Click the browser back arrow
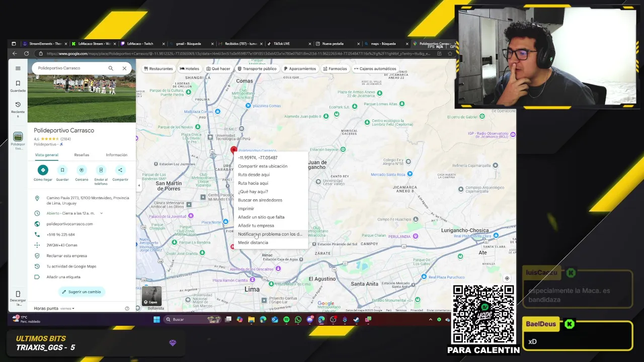Viewport: 644px width, 362px height. pos(15,53)
